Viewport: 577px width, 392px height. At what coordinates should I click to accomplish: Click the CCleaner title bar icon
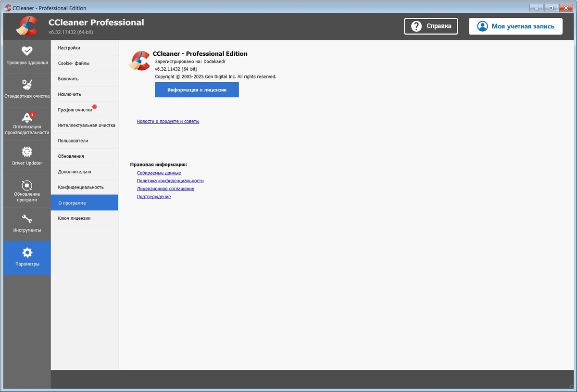coord(7,8)
